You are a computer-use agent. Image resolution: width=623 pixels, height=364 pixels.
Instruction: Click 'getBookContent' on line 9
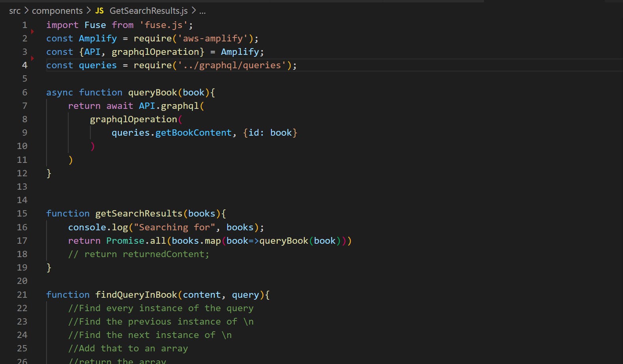tap(193, 133)
